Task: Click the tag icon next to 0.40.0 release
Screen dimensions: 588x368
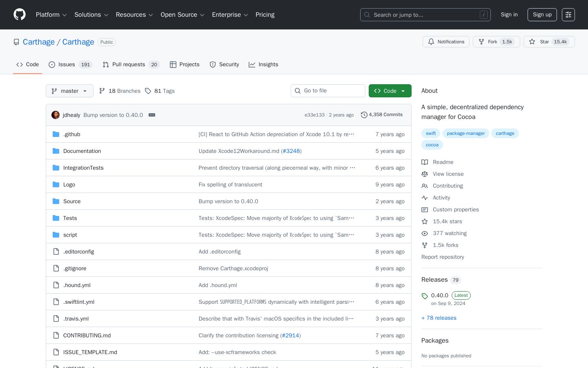Action: tap(425, 296)
